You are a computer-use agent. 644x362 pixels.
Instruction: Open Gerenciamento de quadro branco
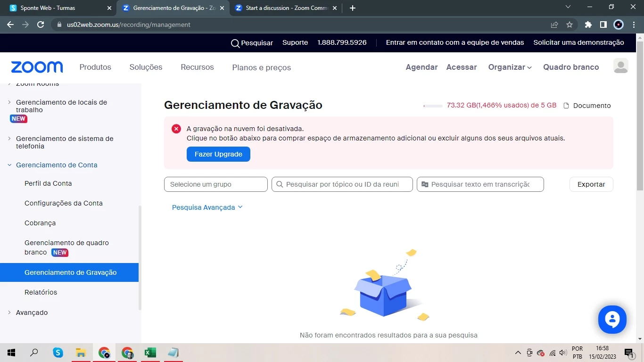pyautogui.click(x=66, y=247)
